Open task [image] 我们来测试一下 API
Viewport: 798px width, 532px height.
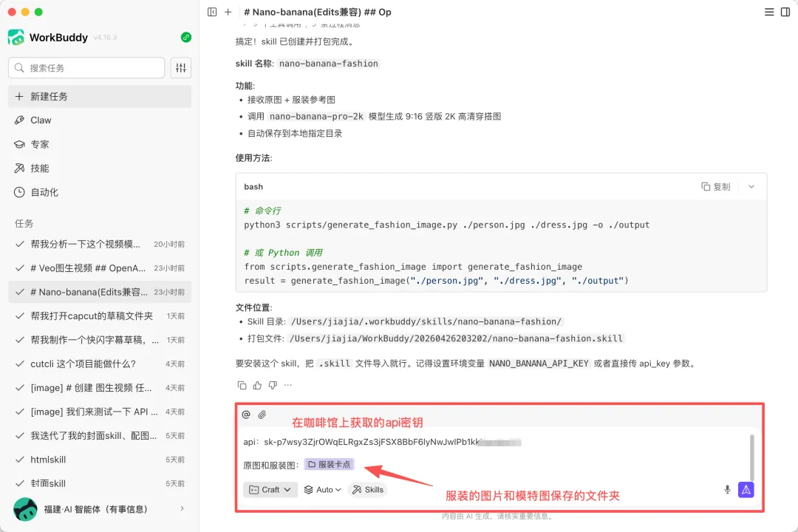pyautogui.click(x=99, y=412)
